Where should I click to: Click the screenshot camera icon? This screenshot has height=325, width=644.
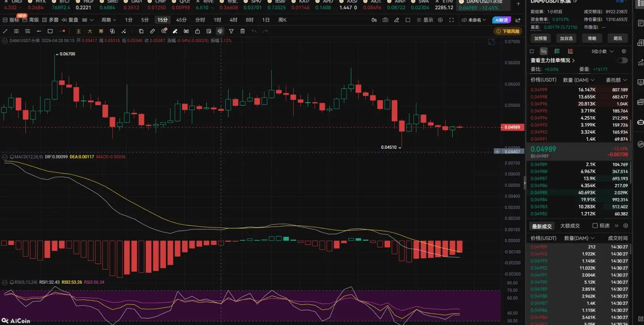385,20
